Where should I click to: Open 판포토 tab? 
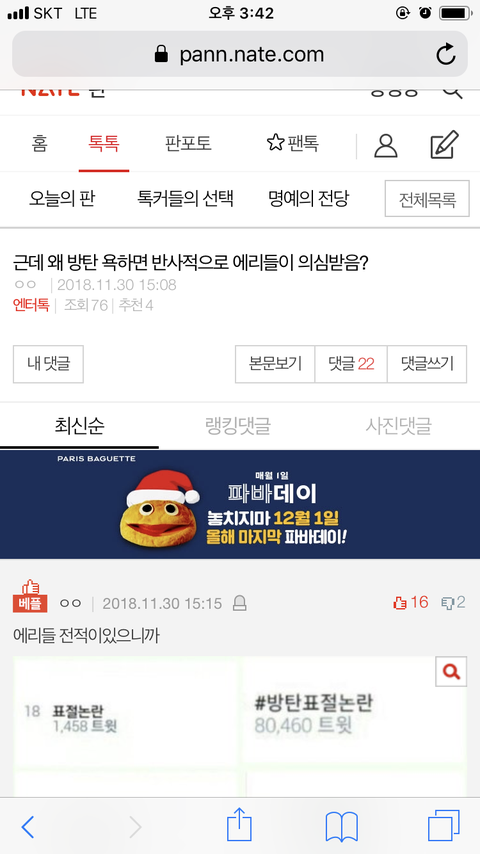pyautogui.click(x=188, y=144)
